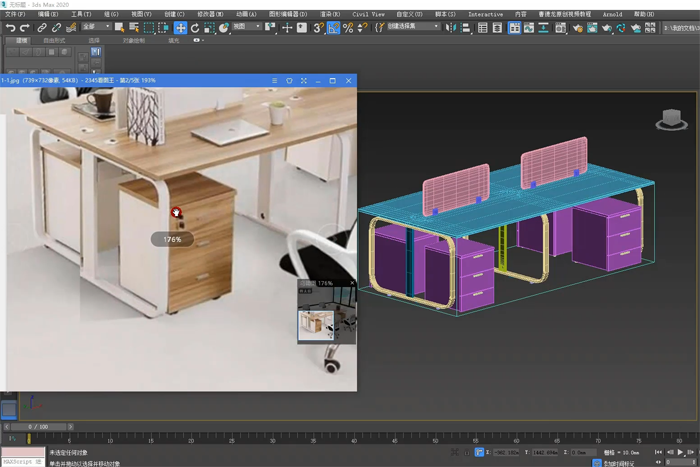Click the Undo arrow icon
Screen dimensions: 700x467
click(x=10, y=28)
